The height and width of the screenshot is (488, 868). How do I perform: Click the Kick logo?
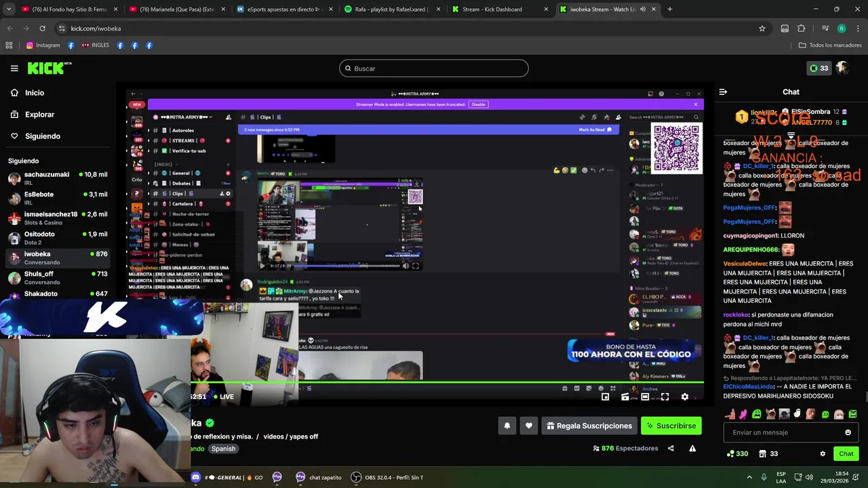click(x=49, y=68)
